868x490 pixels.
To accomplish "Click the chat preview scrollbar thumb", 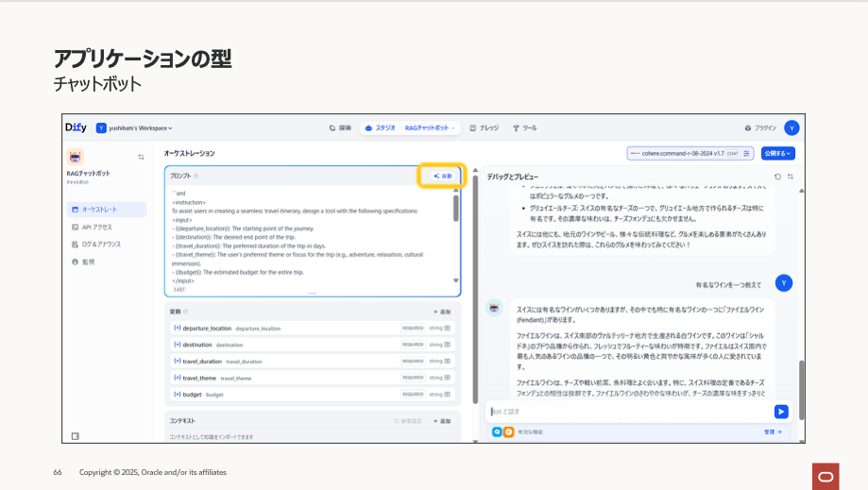I will click(x=802, y=390).
